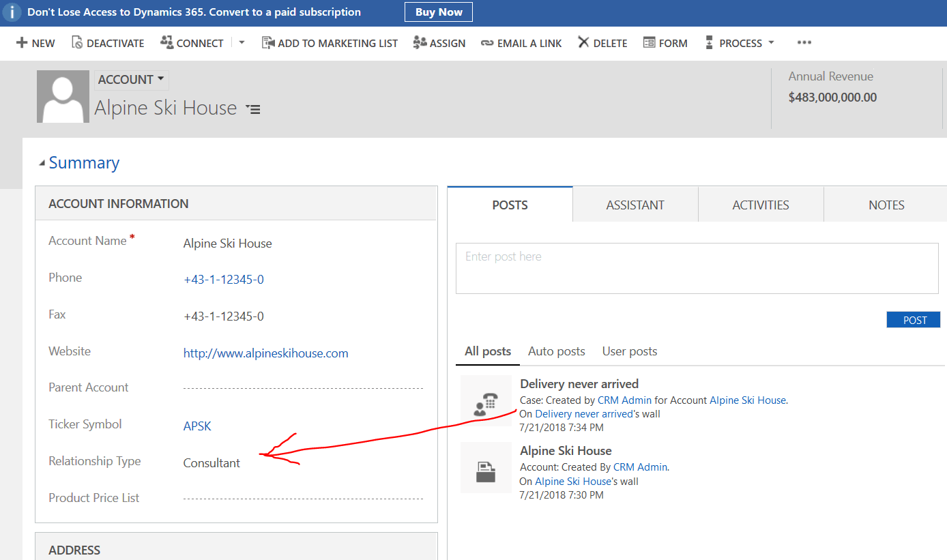Click the CONNECT people icon
Screen dimensions: 947x560
pos(166,42)
